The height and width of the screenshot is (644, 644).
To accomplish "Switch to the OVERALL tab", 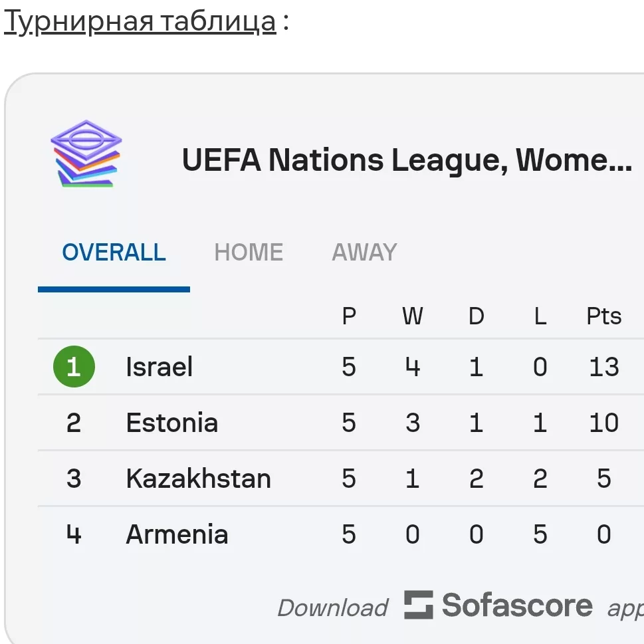I will coord(114,252).
